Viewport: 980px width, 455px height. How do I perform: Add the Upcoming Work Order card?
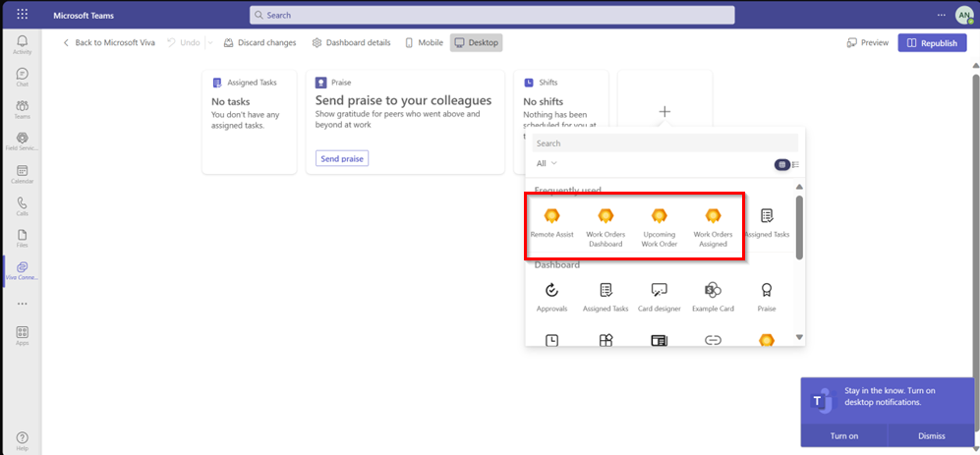pos(660,228)
